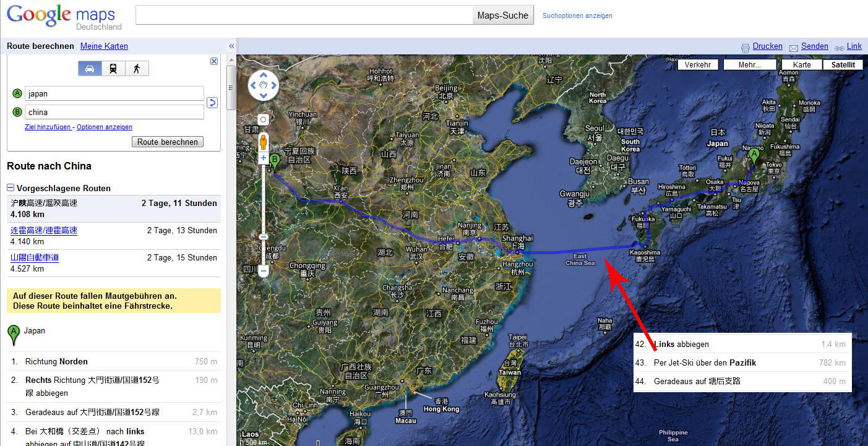Swap start and destination icon
This screenshot has width=868, height=446.
pos(212,103)
